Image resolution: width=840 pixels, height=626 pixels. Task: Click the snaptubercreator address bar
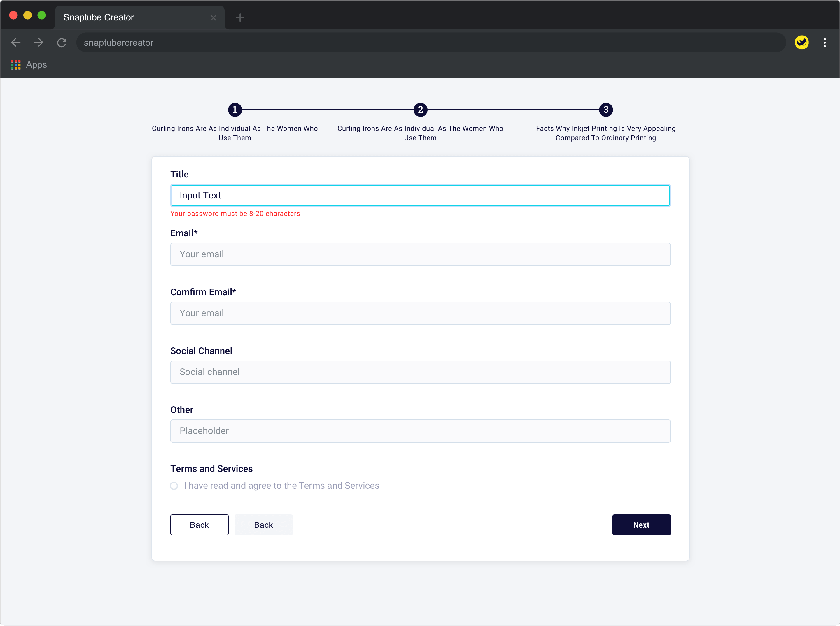431,43
